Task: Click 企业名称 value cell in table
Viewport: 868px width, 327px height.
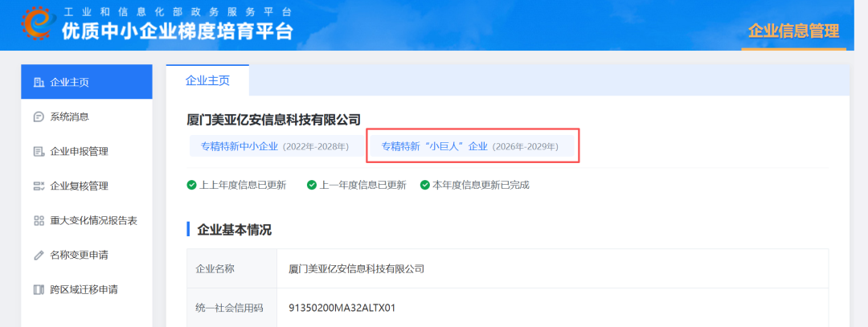Action: (x=552, y=269)
